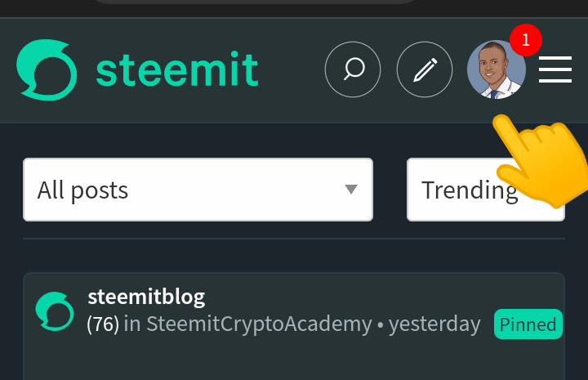
Task: Go to the SteemitCryptoAcademy community link
Action: coord(259,324)
